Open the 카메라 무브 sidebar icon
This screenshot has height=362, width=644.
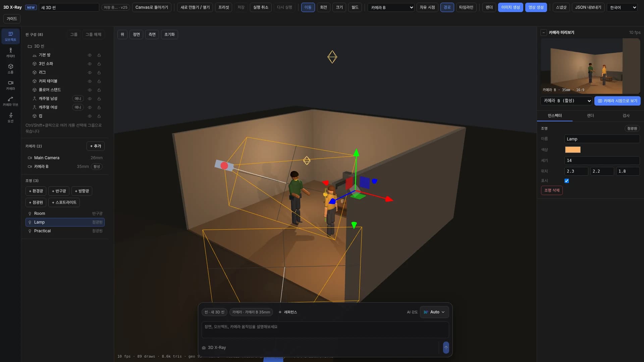[10, 101]
